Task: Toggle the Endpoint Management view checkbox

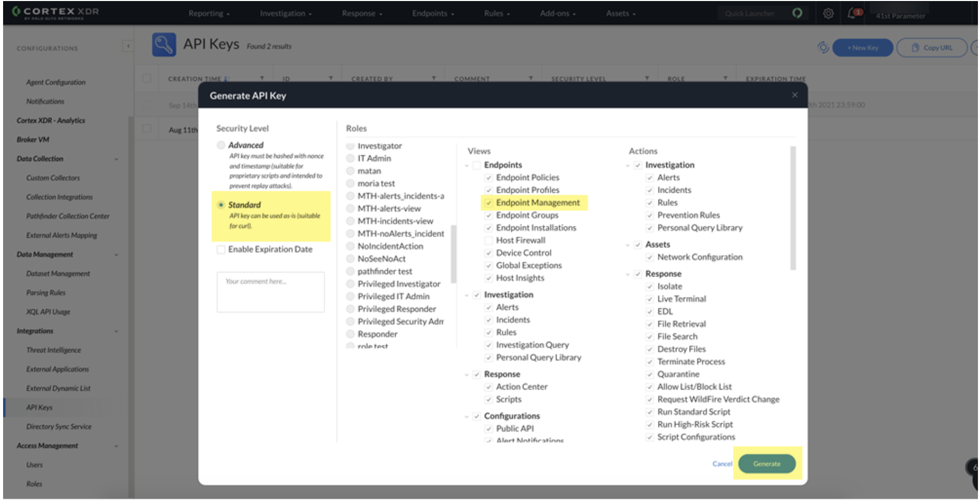Action: [488, 203]
